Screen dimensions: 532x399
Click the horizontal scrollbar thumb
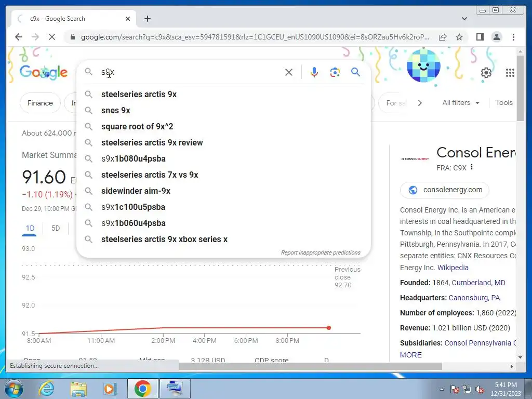coord(310,366)
